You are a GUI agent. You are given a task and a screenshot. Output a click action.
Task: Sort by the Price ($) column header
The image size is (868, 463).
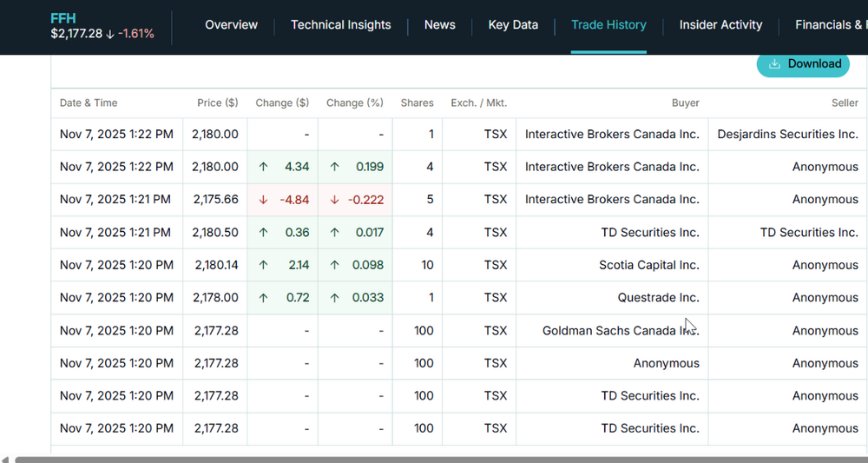click(x=218, y=103)
